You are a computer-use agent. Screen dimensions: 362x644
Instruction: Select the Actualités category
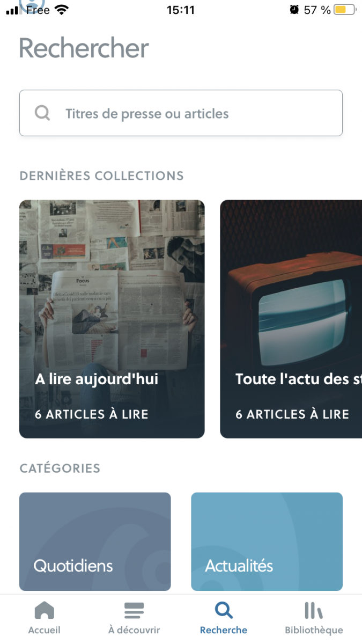pos(267,541)
